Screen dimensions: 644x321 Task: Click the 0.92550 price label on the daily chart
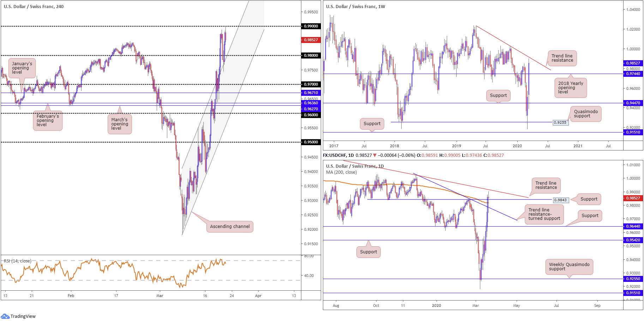633,279
